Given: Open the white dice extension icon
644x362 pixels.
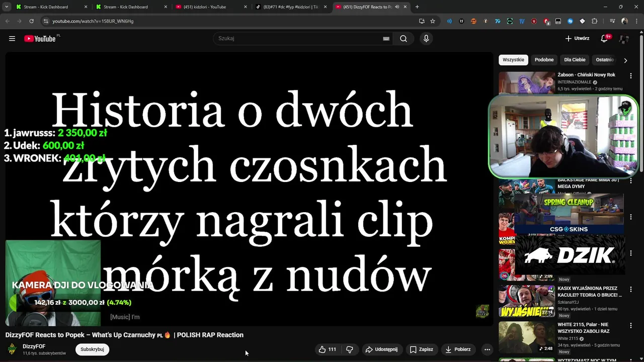Looking at the screenshot, I should [582, 21].
